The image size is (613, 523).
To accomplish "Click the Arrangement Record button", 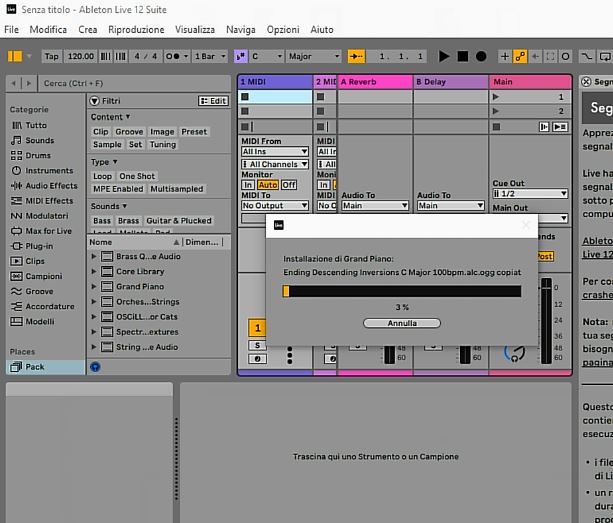I will point(481,57).
